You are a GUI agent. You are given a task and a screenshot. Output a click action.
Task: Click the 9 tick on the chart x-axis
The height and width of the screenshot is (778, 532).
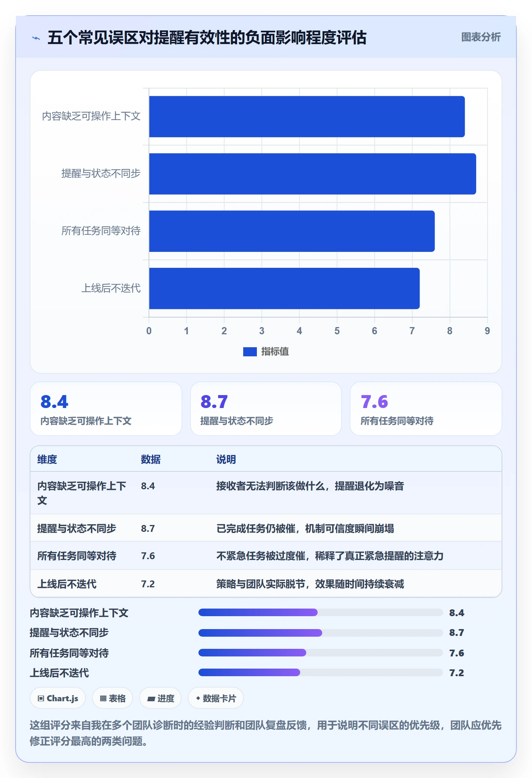(487, 331)
